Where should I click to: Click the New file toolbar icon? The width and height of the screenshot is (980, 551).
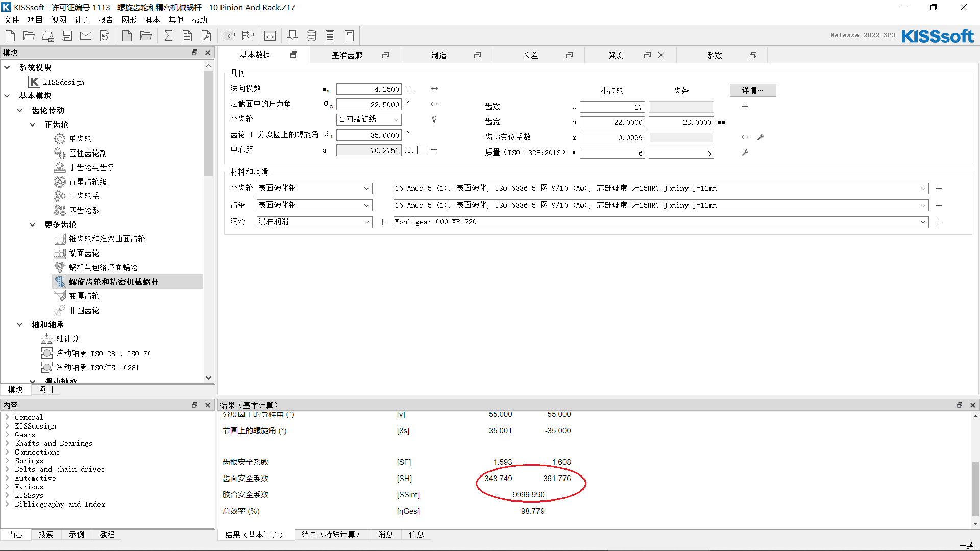point(10,36)
